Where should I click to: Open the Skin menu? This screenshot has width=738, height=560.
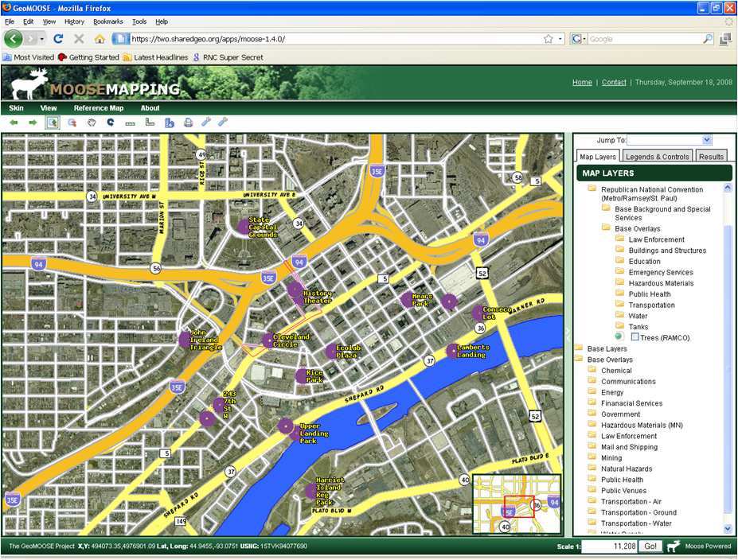pos(16,107)
